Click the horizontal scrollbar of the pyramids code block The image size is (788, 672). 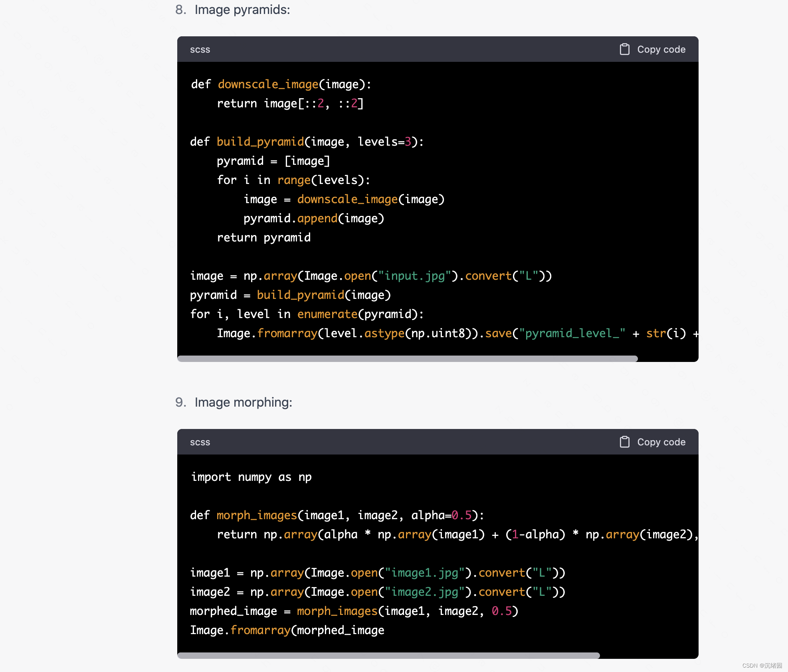click(408, 358)
